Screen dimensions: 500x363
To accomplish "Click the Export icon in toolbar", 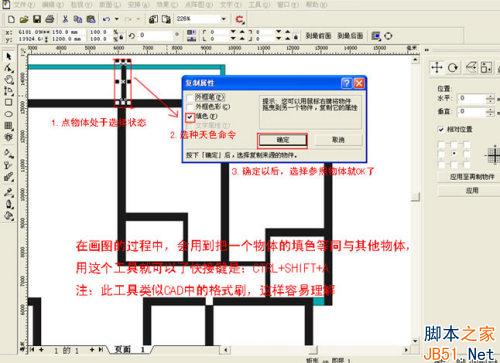I will (166, 19).
